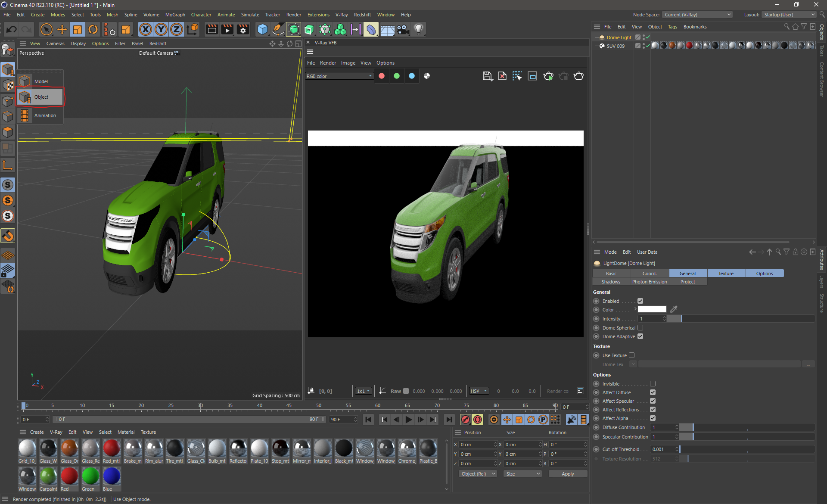Select the Rotate tool
This screenshot has height=504, width=827.
point(93,29)
